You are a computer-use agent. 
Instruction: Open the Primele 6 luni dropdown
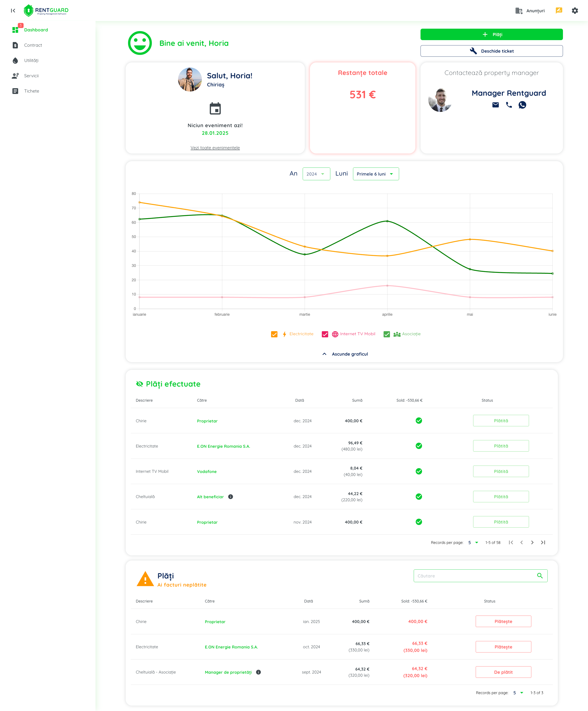[x=376, y=174]
